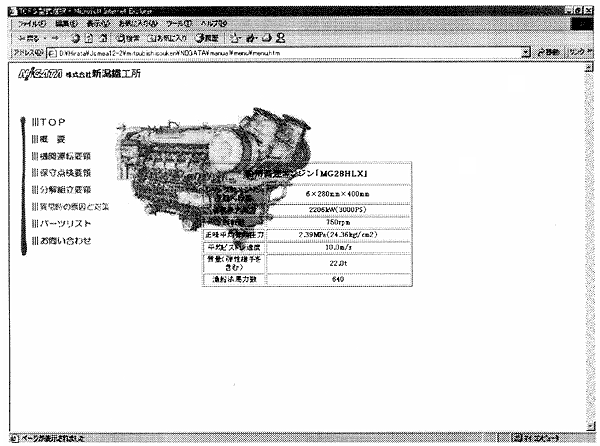Open the ヘルプ menu

coord(214,24)
